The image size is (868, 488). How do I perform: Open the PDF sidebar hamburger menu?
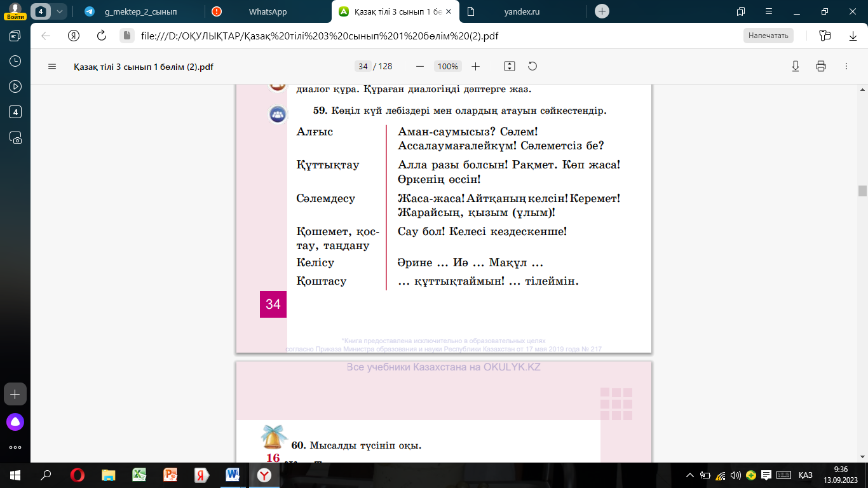point(52,67)
